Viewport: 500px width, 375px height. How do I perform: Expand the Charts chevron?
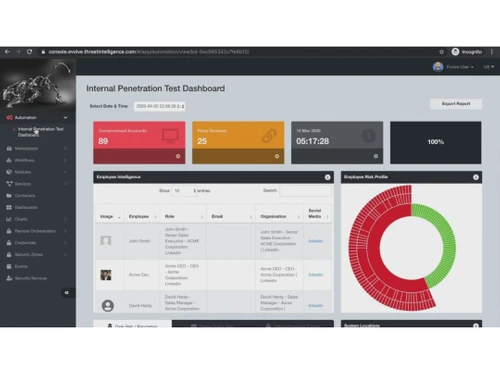[65, 219]
